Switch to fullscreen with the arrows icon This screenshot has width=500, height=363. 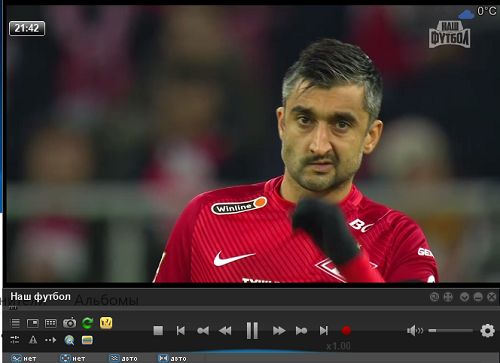pyautogui.click(x=448, y=297)
